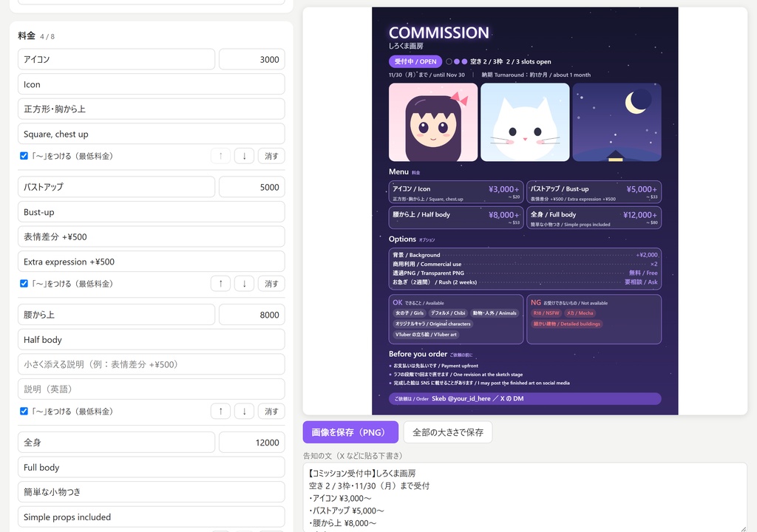Edit the 12000 price field
Viewport: 757px width, 532px height.
point(252,442)
